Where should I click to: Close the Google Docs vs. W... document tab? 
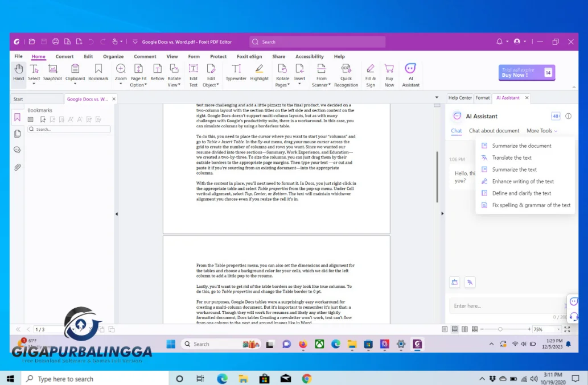click(114, 99)
